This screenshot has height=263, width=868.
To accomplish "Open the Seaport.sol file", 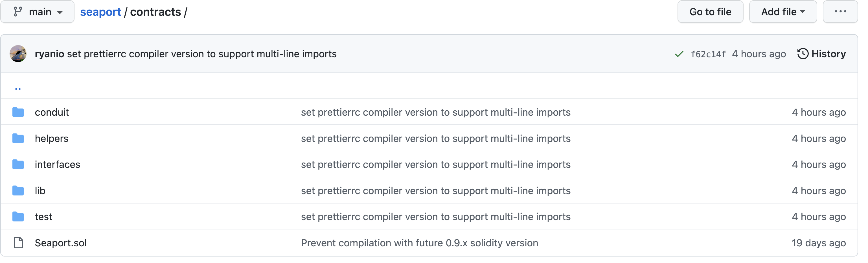I will coord(61,243).
